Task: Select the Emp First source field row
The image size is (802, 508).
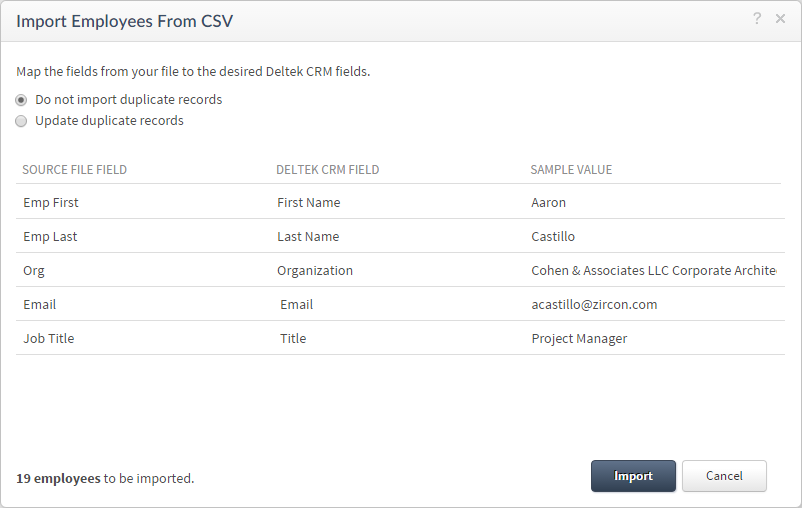Action: pos(51,202)
